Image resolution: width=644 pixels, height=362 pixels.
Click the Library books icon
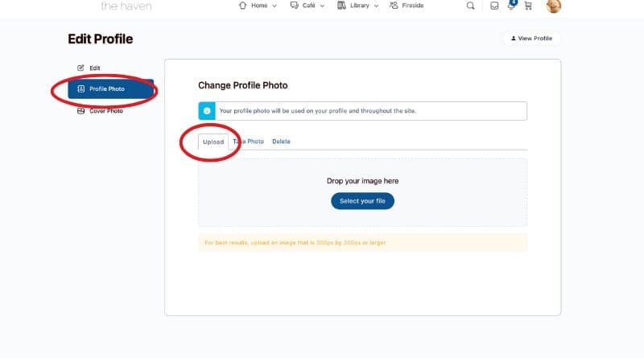coord(342,6)
